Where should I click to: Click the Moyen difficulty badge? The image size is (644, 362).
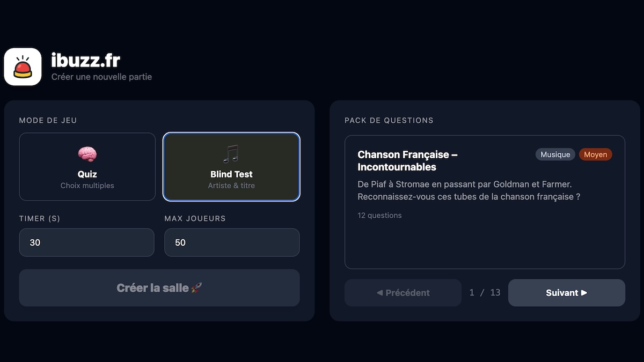595,154
